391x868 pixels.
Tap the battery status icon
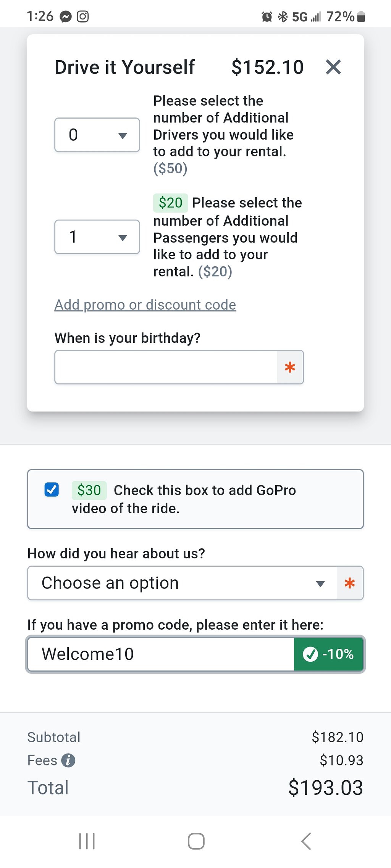coord(361,17)
